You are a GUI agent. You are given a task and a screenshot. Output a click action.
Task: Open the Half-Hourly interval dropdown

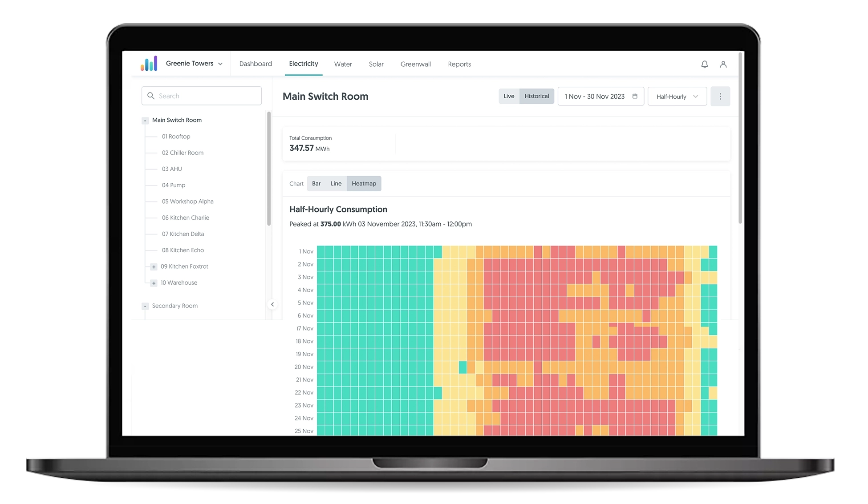click(677, 97)
